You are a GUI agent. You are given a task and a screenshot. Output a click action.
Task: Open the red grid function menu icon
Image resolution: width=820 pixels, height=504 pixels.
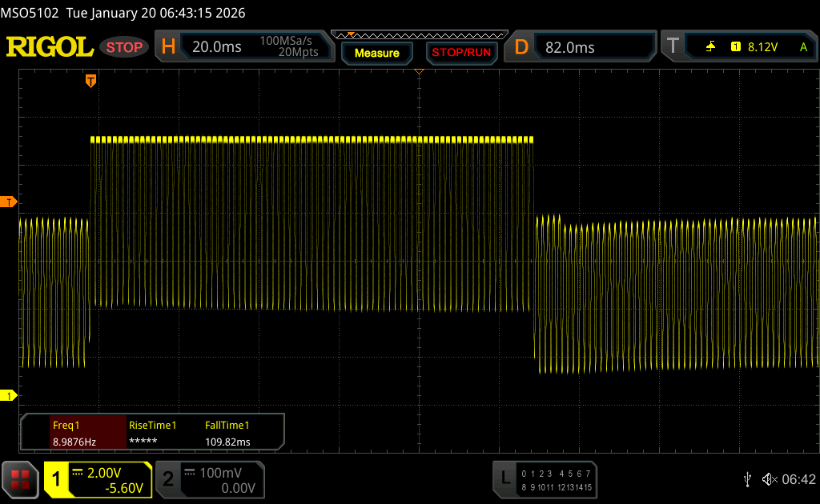tap(22, 479)
